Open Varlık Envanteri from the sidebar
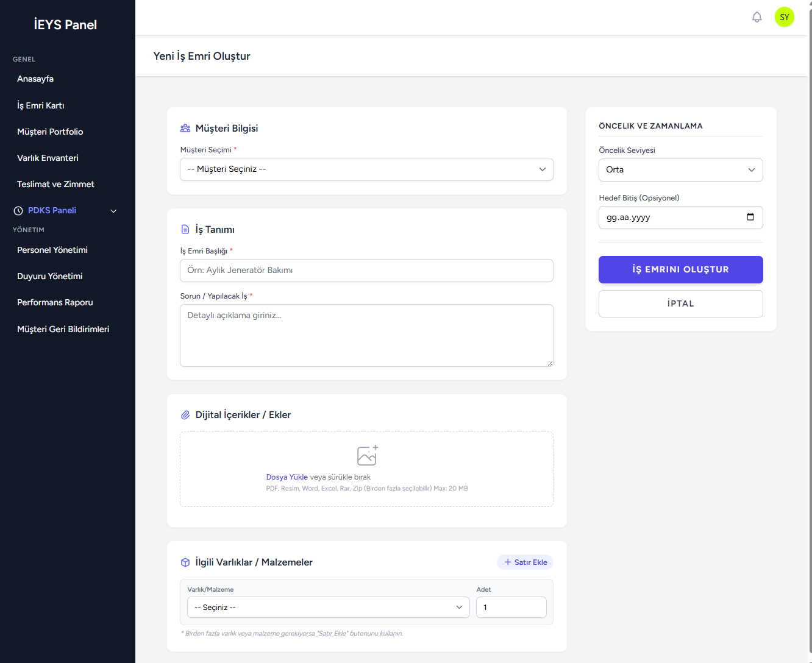 coord(48,158)
